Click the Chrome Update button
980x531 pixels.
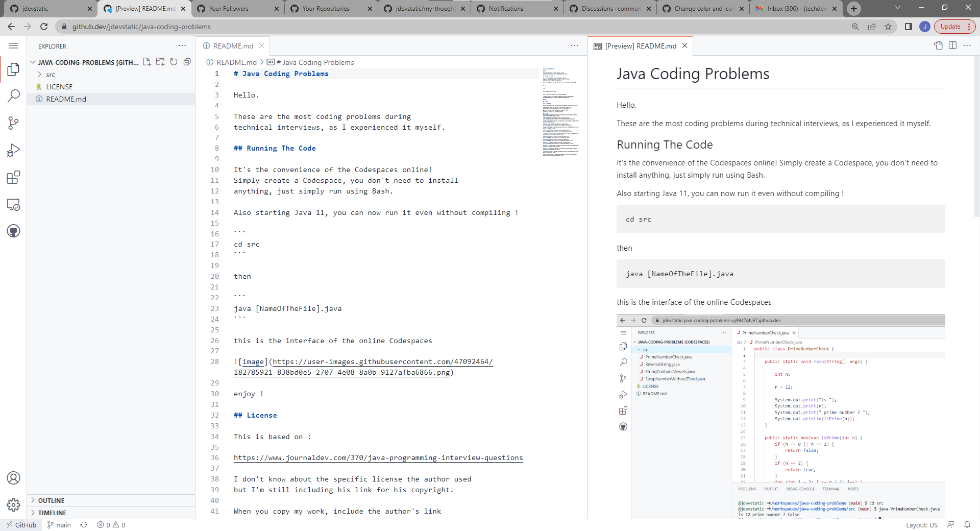coord(954,27)
